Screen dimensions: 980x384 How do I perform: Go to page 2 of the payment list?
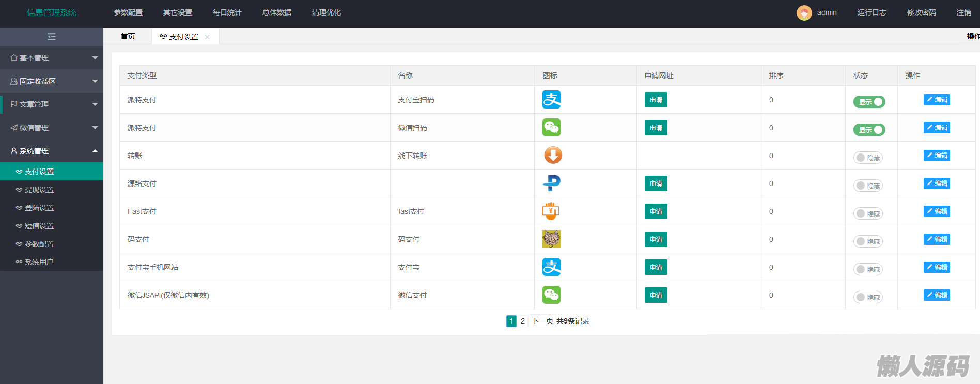pos(522,321)
